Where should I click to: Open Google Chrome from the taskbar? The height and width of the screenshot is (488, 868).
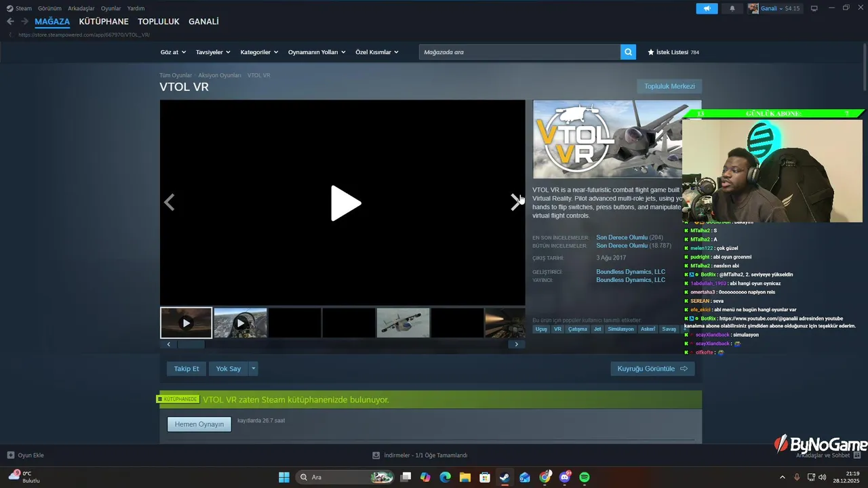545,477
